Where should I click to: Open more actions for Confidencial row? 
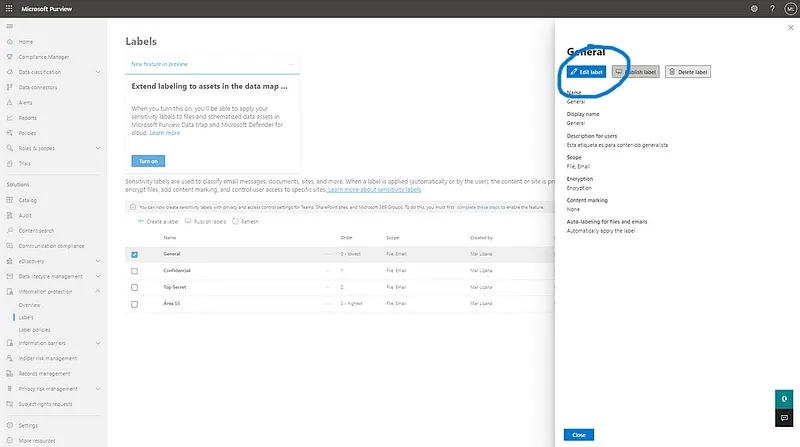pyautogui.click(x=328, y=270)
